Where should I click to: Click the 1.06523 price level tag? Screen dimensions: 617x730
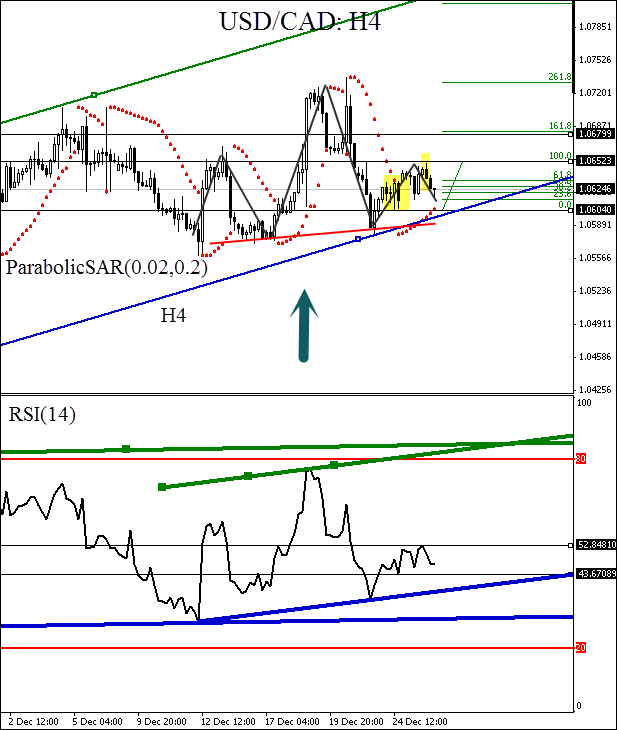[595, 161]
